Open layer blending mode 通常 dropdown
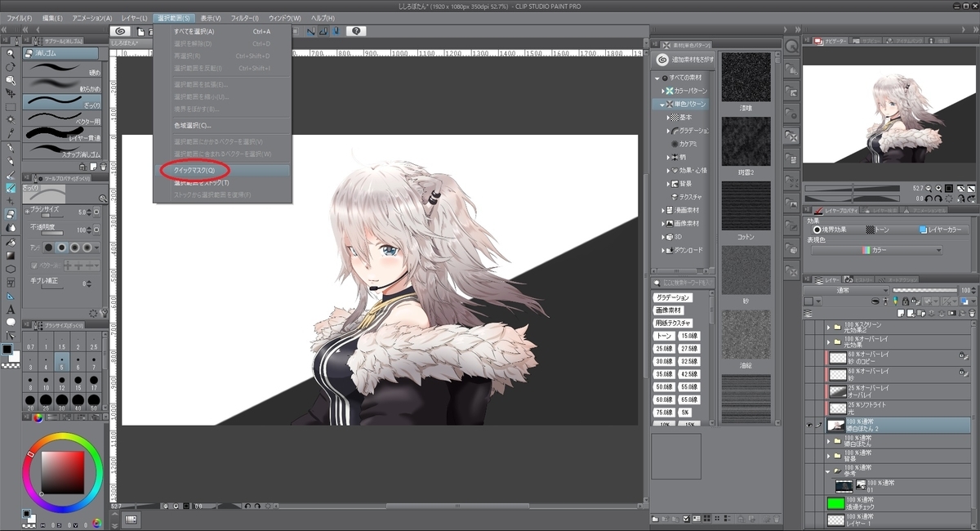980x531 pixels. click(x=846, y=290)
